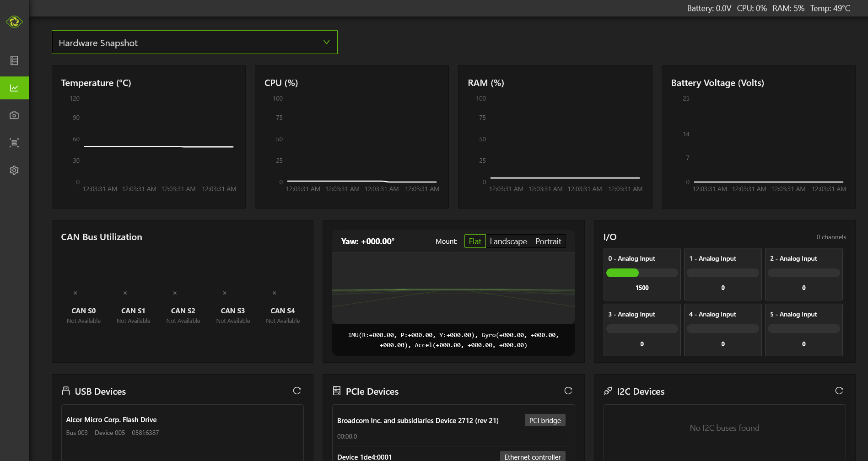Expand the Hardware Snapshot dropdown
868x461 pixels.
[194, 42]
